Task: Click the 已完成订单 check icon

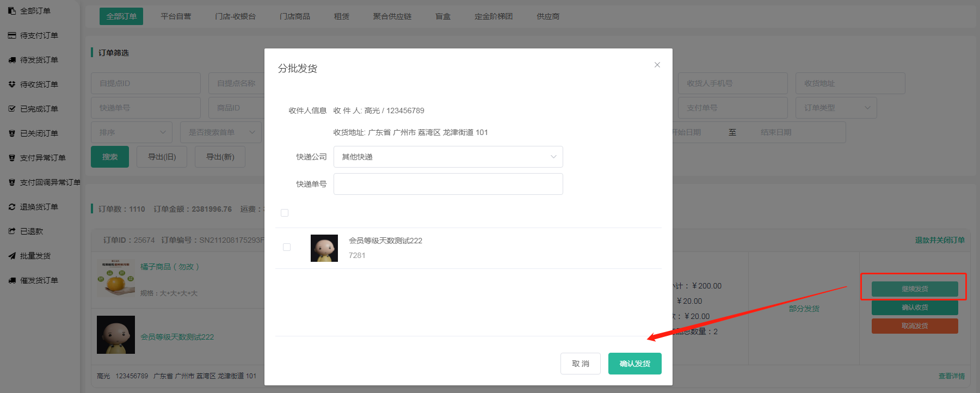Action: point(12,109)
